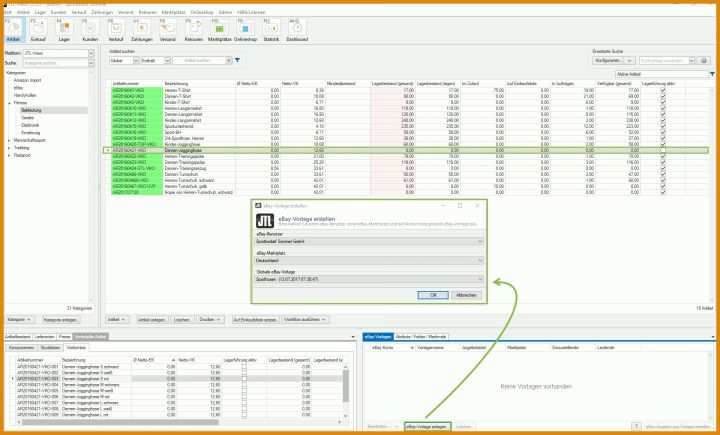The width and height of the screenshot is (720, 435).
Task: Toggle Lagerführung aktiv for Kinder Jogginghose row
Action: [x=663, y=144]
